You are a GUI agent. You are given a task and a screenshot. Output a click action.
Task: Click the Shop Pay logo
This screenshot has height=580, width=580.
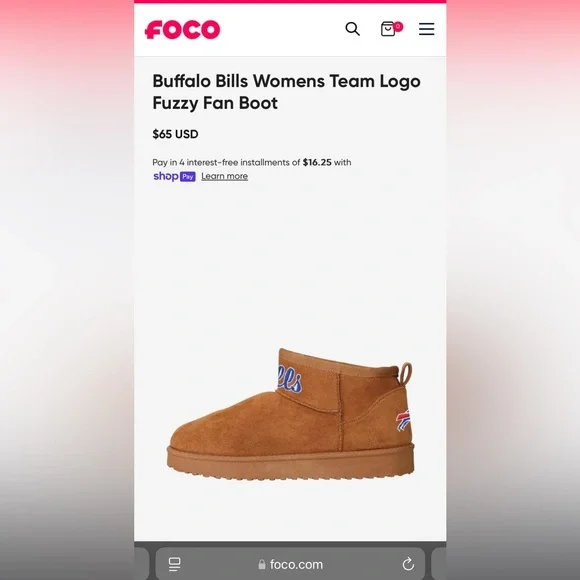point(174,176)
